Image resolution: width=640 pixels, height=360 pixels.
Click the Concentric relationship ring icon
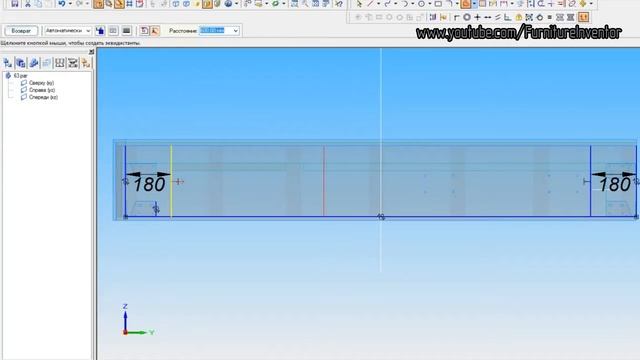tap(467, 17)
